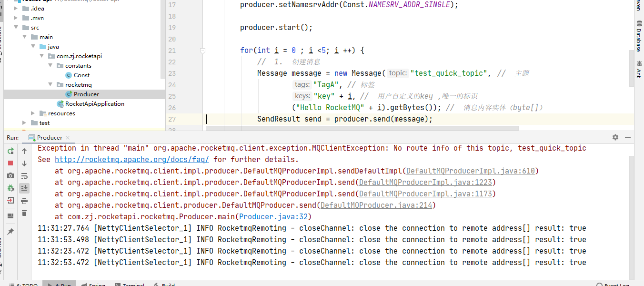Collapse the for loop fold marker at line 21

point(202,51)
